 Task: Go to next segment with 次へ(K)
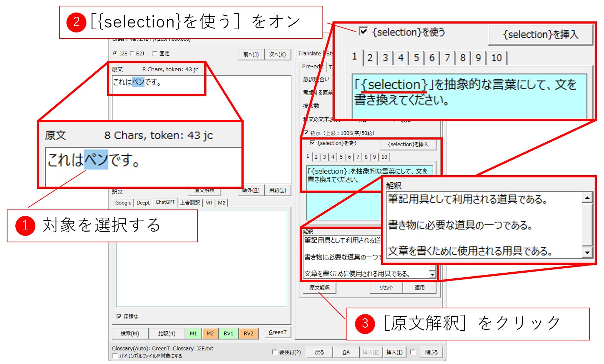(278, 54)
